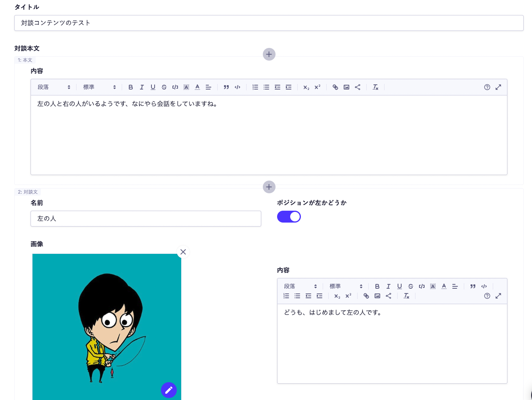Image resolution: width=532 pixels, height=400 pixels.
Task: Add a block above the 本文 section
Action: pyautogui.click(x=269, y=54)
